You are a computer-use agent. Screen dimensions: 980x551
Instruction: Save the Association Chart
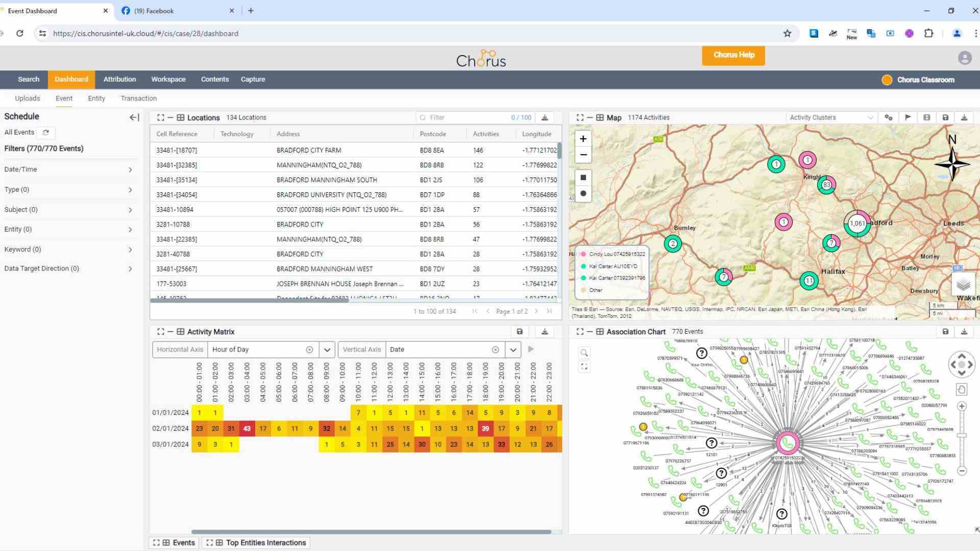click(945, 332)
